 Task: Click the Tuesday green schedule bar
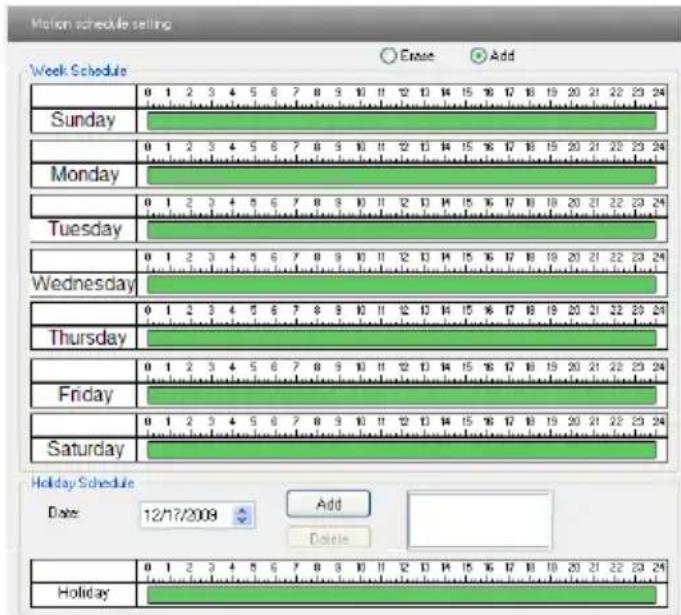tap(402, 230)
